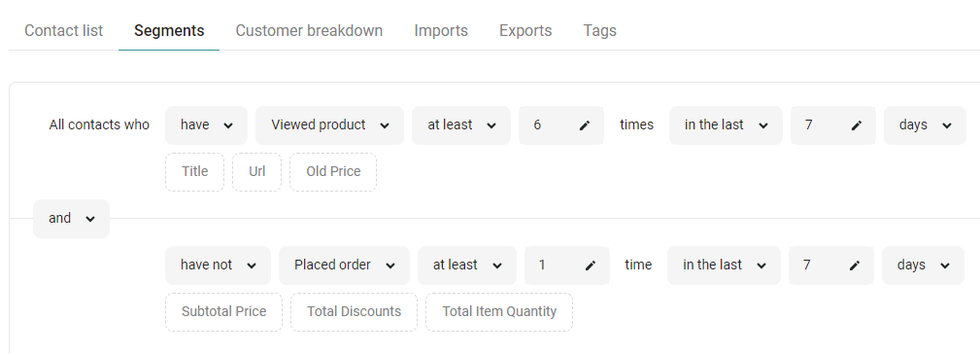Open the 'have not' condition dropdown
Viewport: 980px width, 355px height.
[x=218, y=265]
